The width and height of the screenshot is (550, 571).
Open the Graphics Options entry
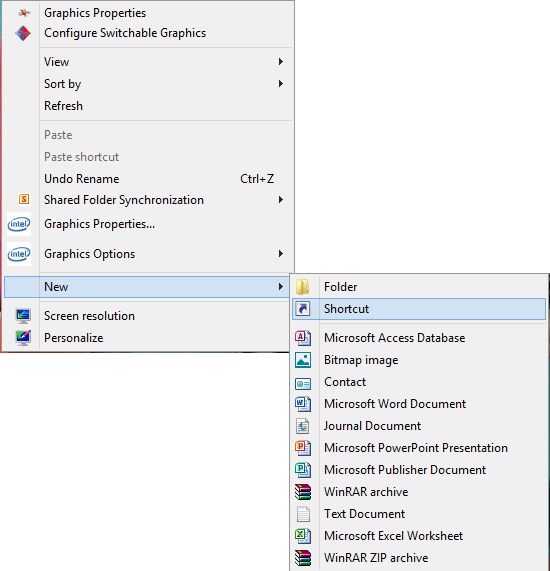148,254
